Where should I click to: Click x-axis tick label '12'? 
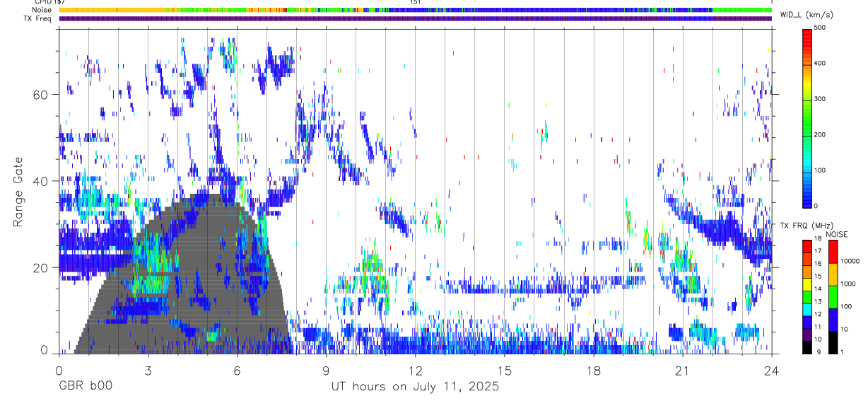[416, 371]
